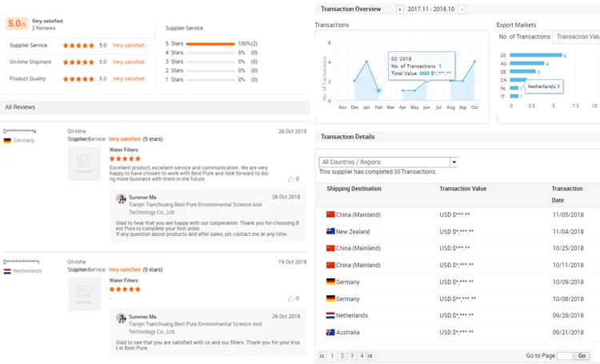
Task: Click the Australia flag icon in transactions
Action: click(x=330, y=332)
